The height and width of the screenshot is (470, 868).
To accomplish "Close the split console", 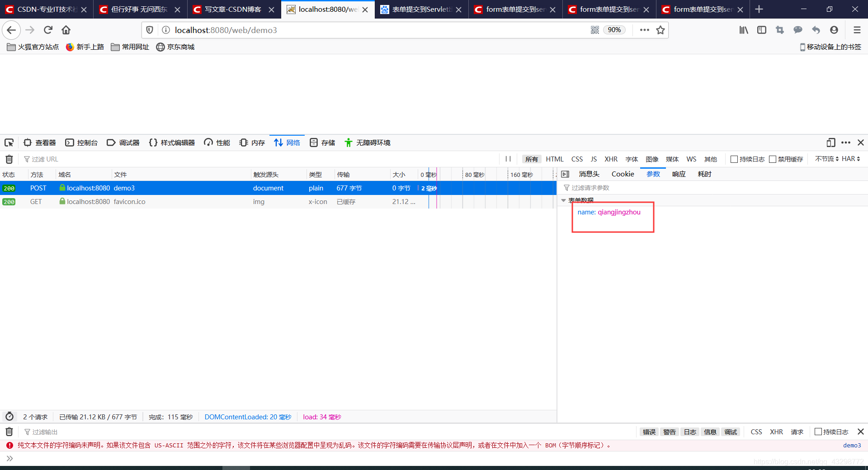I will tap(861, 432).
